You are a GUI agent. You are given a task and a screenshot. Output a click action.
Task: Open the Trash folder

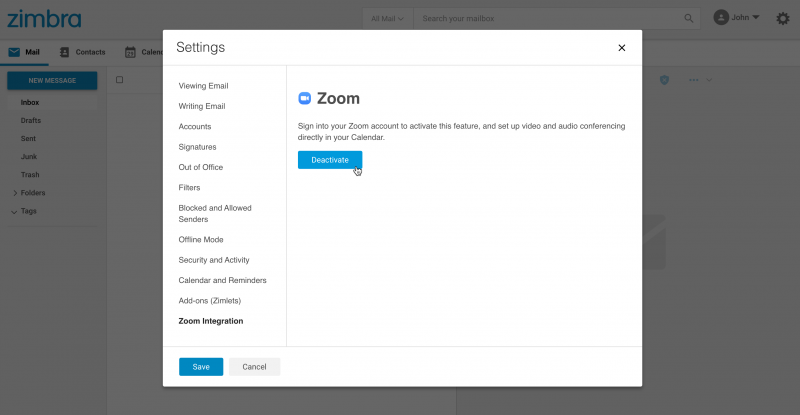click(30, 175)
